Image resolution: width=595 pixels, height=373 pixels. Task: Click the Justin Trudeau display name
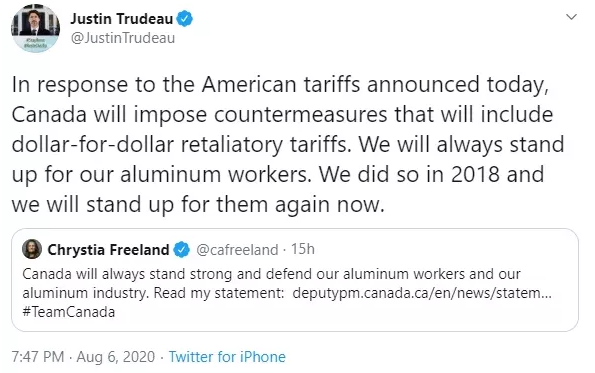point(121,19)
